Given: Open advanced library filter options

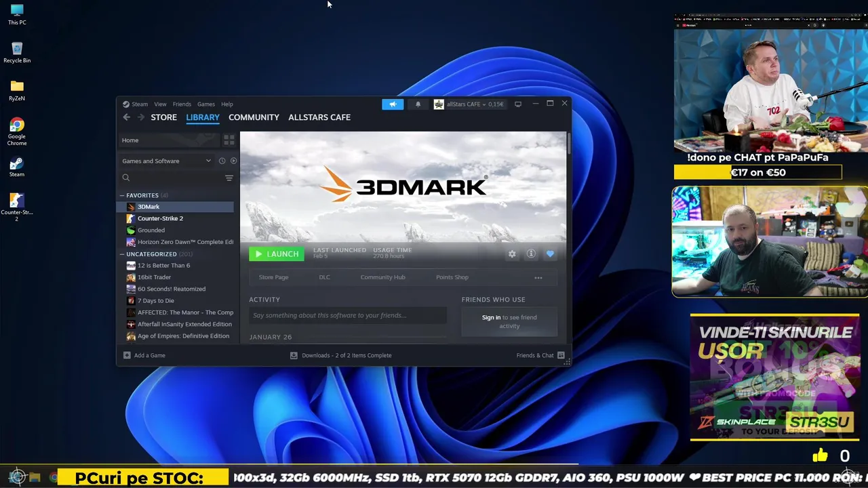Looking at the screenshot, I should (229, 178).
